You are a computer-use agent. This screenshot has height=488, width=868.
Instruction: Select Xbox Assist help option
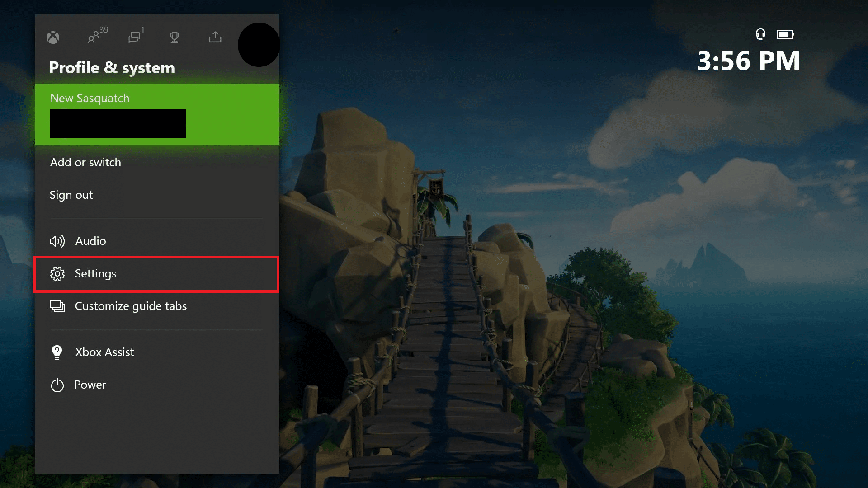[x=105, y=352]
